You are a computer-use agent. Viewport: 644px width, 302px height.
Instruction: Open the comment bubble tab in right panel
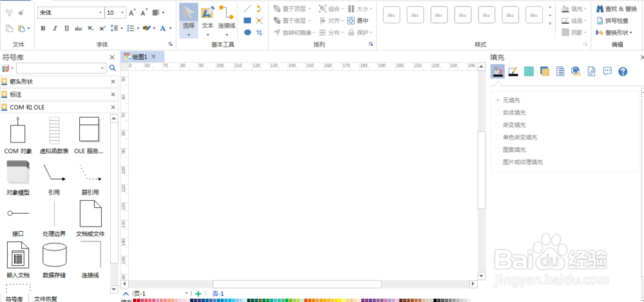tap(607, 71)
